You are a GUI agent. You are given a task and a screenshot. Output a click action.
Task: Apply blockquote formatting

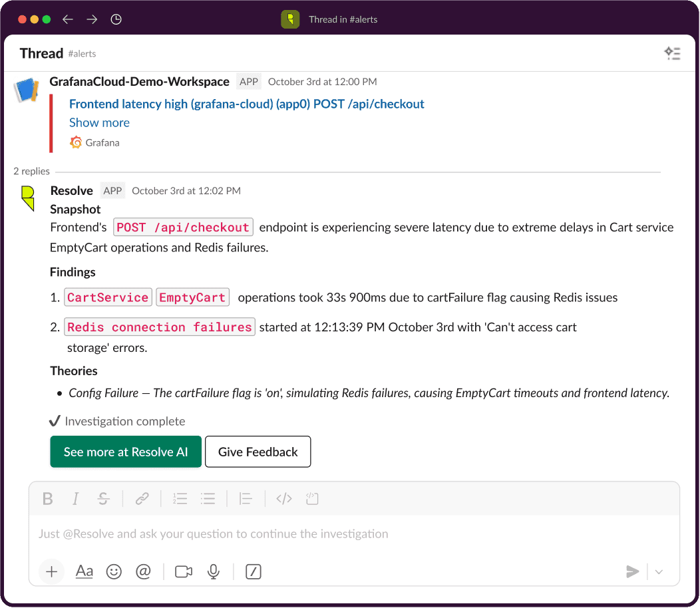coord(246,498)
